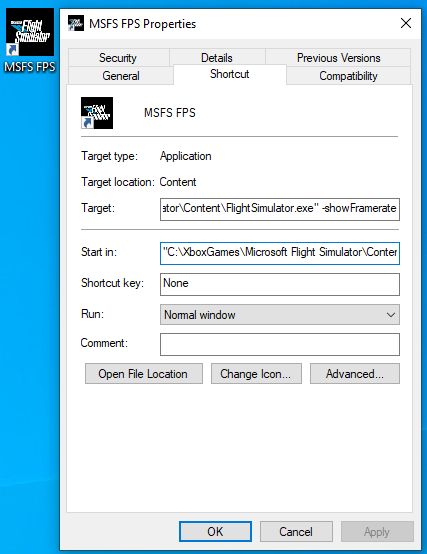Click the Change Icon... button
The height and width of the screenshot is (554, 427).
click(256, 373)
